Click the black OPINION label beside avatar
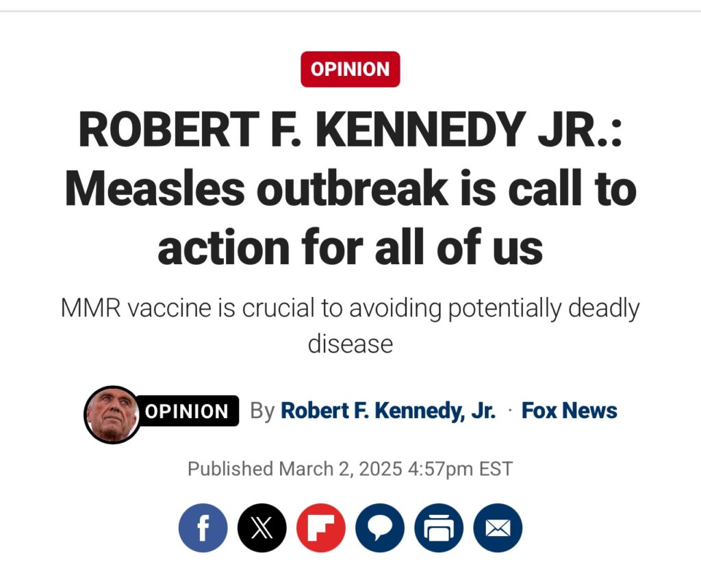Screen dimensions: 701x588 point(187,411)
